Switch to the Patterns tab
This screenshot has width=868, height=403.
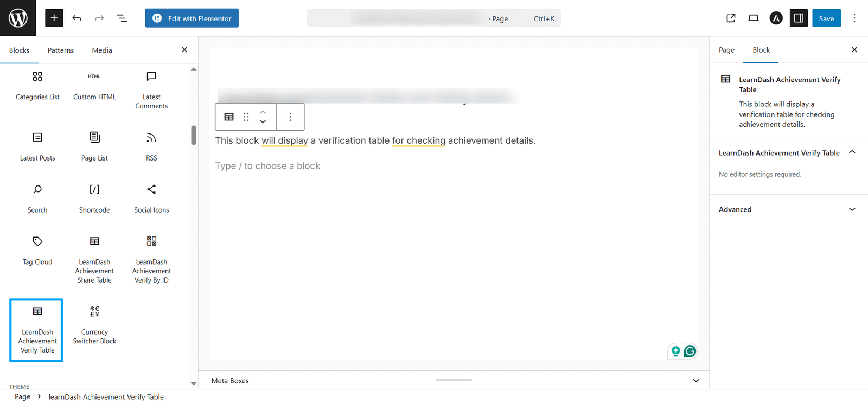[x=61, y=50]
